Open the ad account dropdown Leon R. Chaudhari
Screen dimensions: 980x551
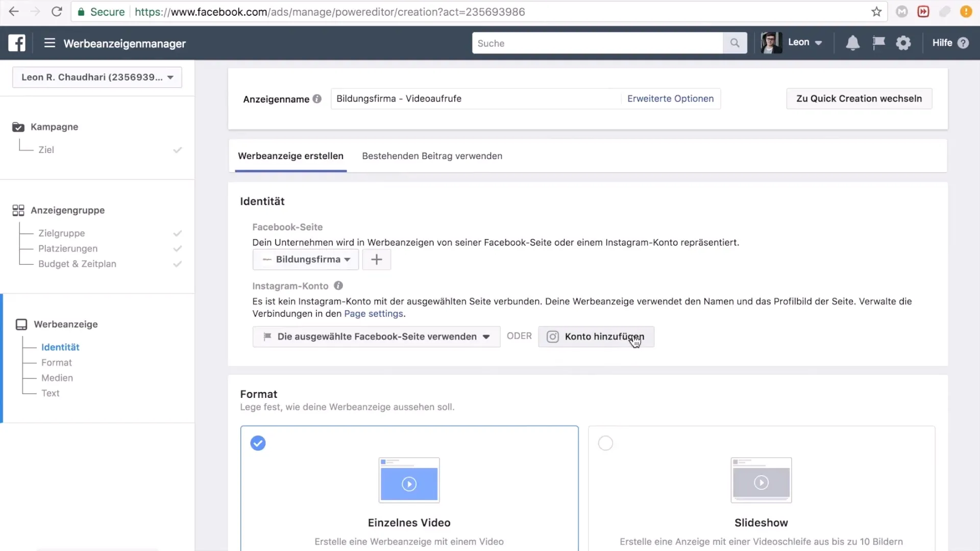97,77
